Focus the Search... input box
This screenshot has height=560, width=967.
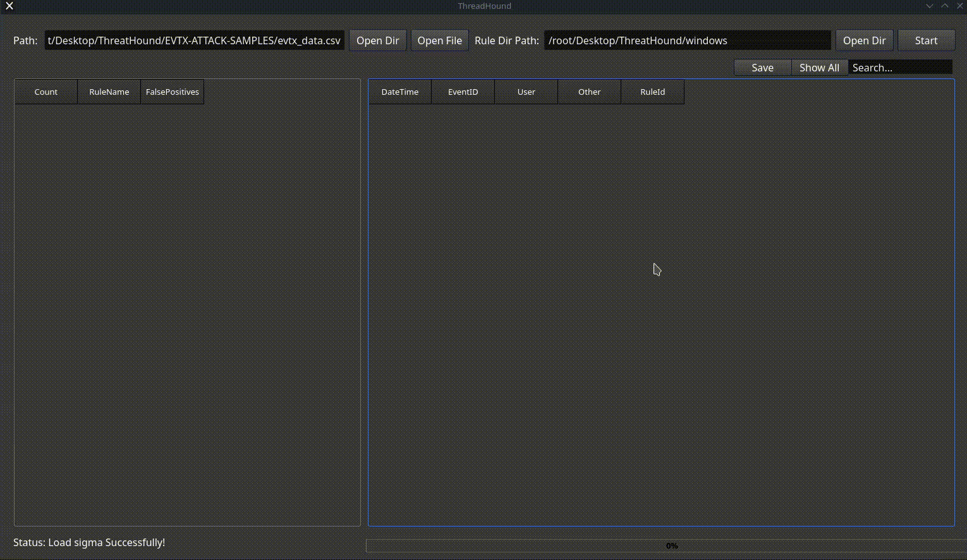click(900, 68)
